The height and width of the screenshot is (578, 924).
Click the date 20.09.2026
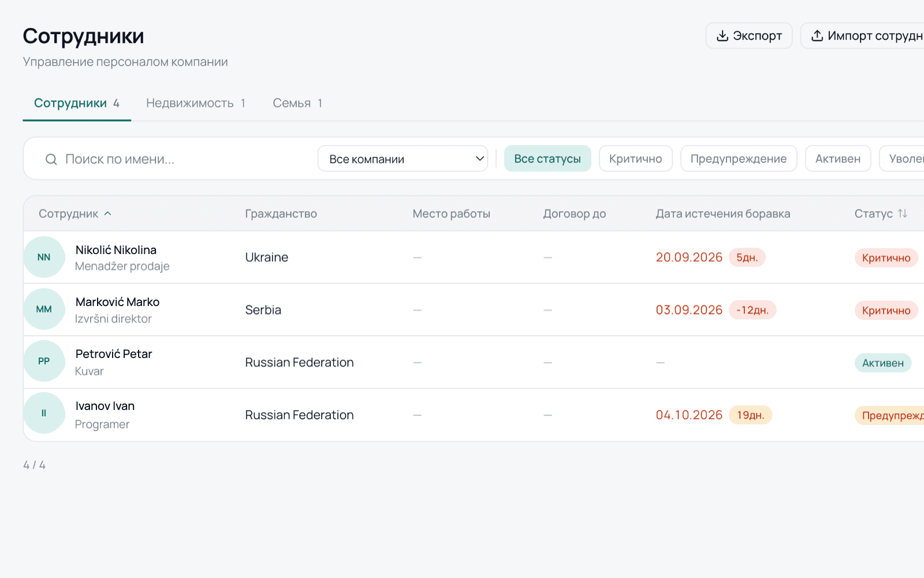click(689, 258)
